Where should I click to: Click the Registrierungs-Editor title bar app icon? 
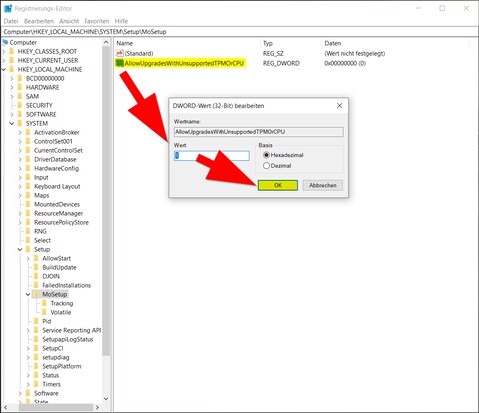point(8,8)
